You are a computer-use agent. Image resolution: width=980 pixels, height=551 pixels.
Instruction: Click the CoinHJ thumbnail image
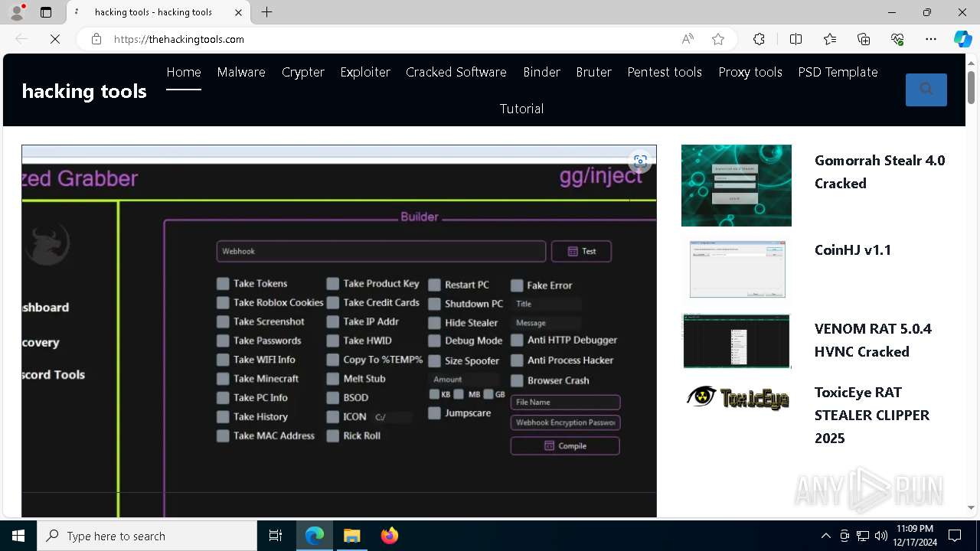coord(737,269)
